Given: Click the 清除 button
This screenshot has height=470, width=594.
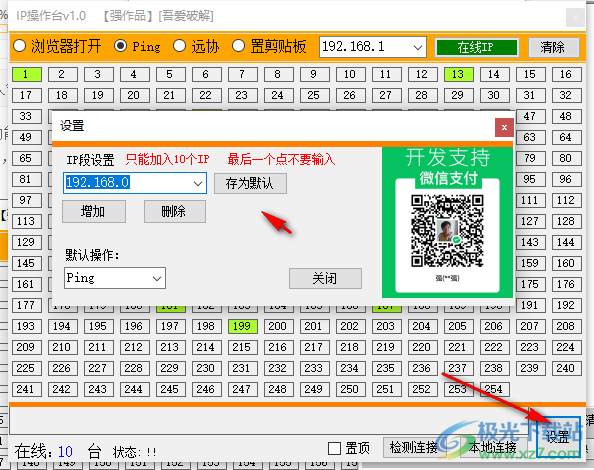Looking at the screenshot, I should (x=553, y=47).
